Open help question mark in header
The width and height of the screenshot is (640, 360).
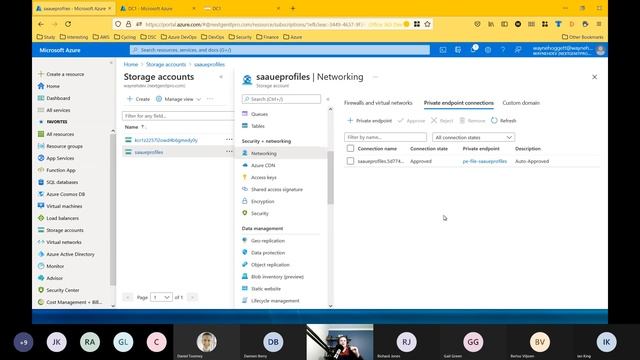[x=503, y=50]
